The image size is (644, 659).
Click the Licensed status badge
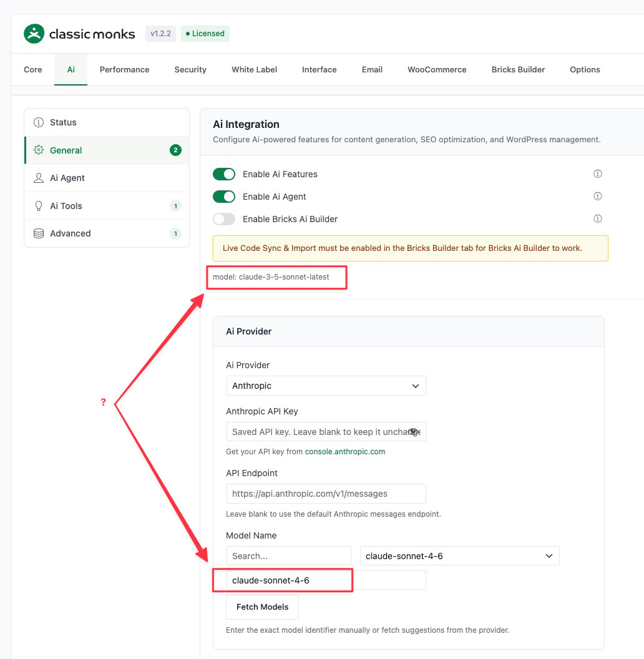coord(205,34)
